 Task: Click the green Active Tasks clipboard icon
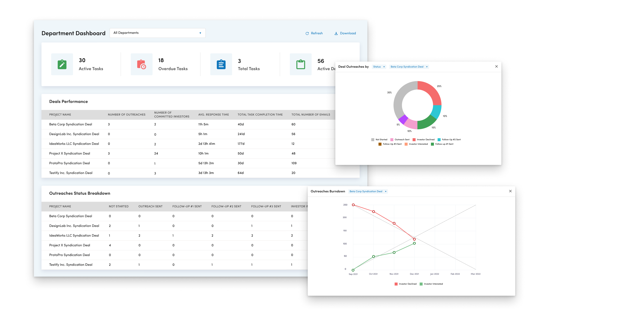(62, 64)
